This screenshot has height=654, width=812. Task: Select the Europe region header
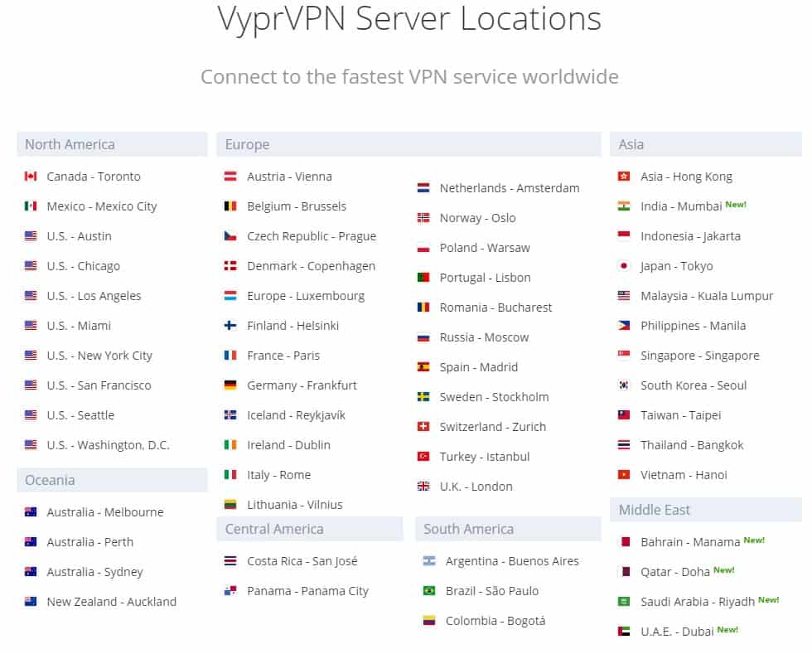click(408, 144)
